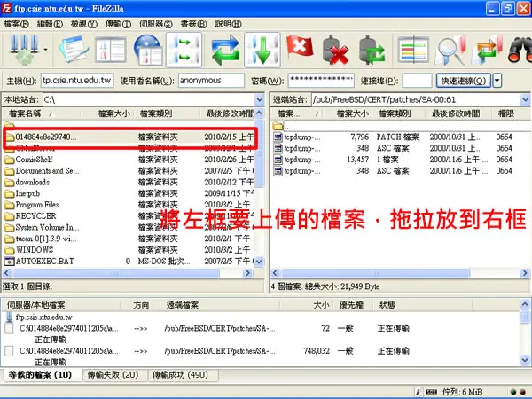Screen dimensions: 532x399
Task: Open the 傳輸(T) menu
Action: pos(118,24)
